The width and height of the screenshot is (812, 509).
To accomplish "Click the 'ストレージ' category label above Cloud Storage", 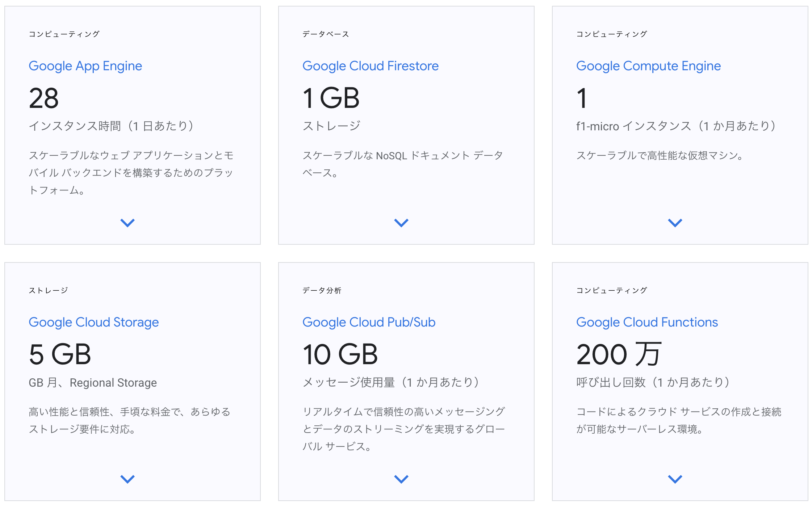I will (48, 290).
